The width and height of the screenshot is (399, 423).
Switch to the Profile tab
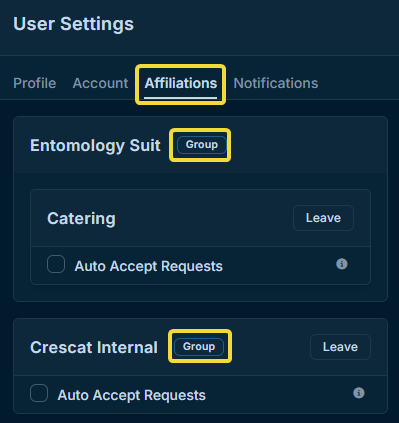pyautogui.click(x=35, y=83)
